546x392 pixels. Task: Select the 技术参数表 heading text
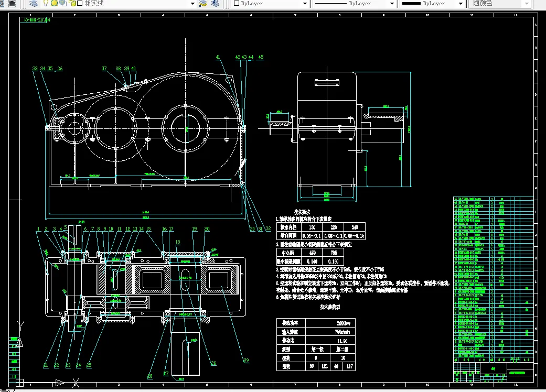(330, 307)
